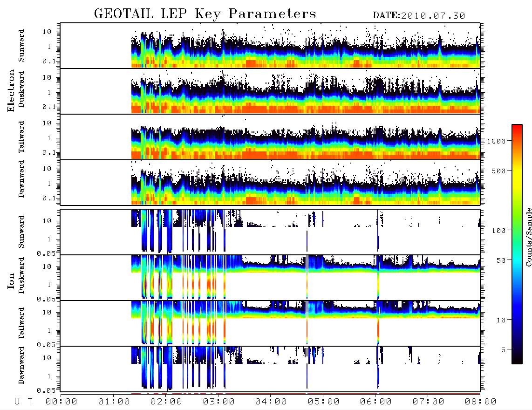Click the Electron 'Sunward' panel label
Image resolution: width=532 pixels, height=410 pixels.
tap(21, 46)
